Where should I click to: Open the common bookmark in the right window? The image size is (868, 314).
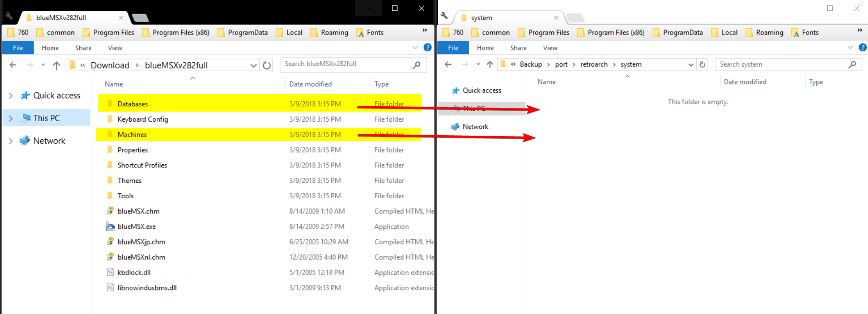pos(490,33)
